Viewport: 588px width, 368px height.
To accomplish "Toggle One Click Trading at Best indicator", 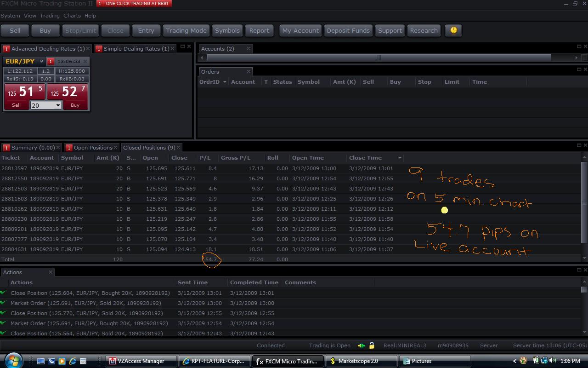I will pos(133,4).
